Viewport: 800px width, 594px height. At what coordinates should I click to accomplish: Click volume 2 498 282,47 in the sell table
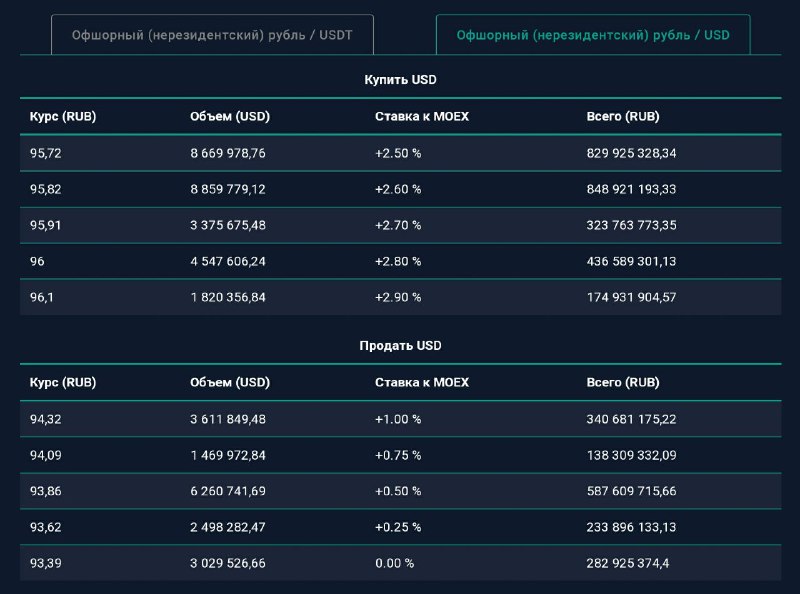228,527
